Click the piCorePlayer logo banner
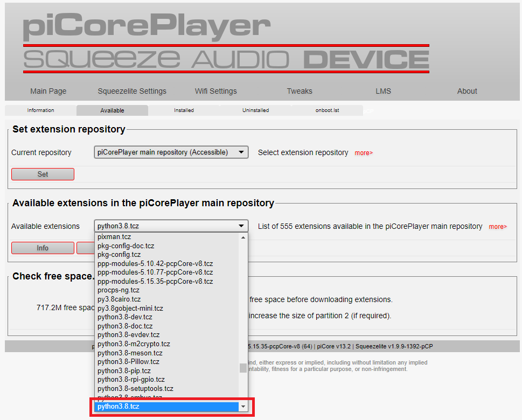This screenshot has height=420, width=522. 226,43
